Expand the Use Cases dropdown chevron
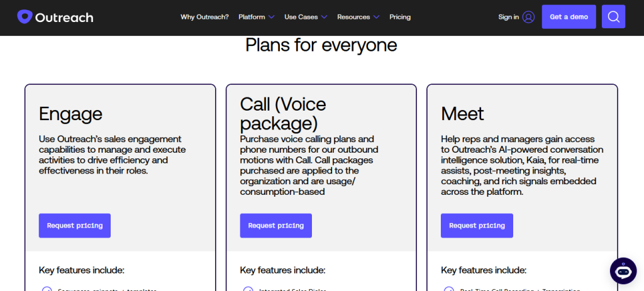 (324, 17)
